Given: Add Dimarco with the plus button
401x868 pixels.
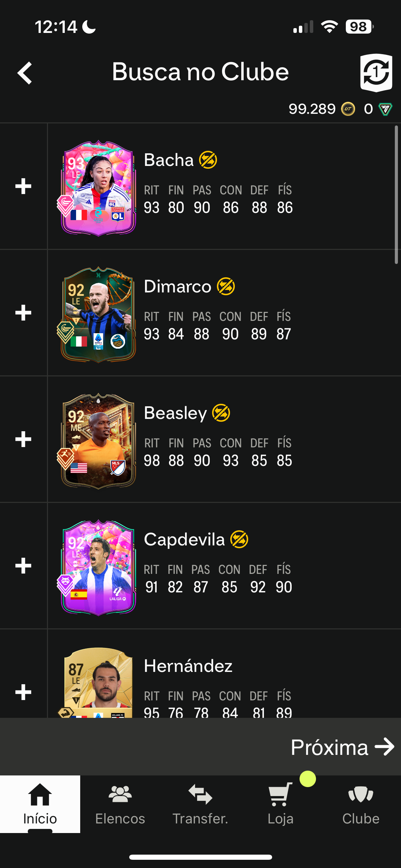Looking at the screenshot, I should [23, 313].
